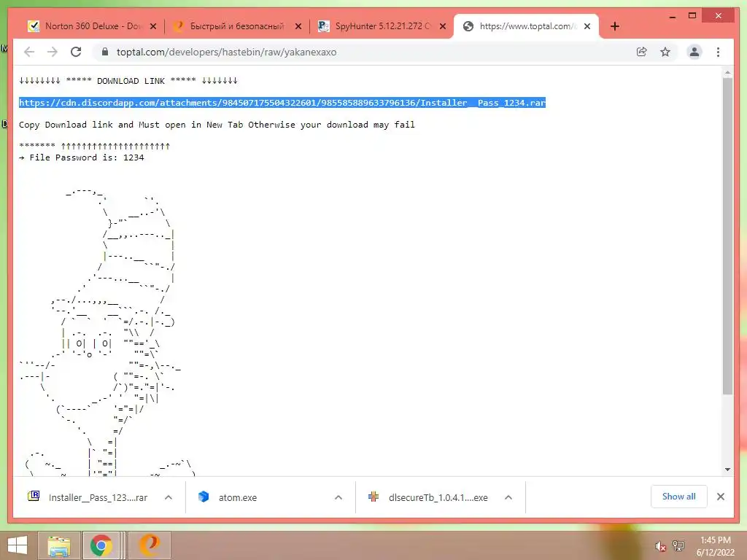
Task: Click the address bar URL
Action: 226,52
